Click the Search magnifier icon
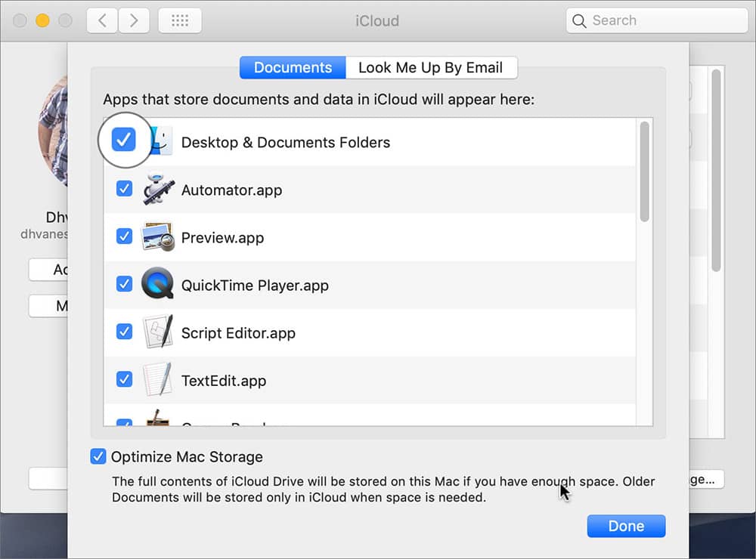 pyautogui.click(x=579, y=20)
